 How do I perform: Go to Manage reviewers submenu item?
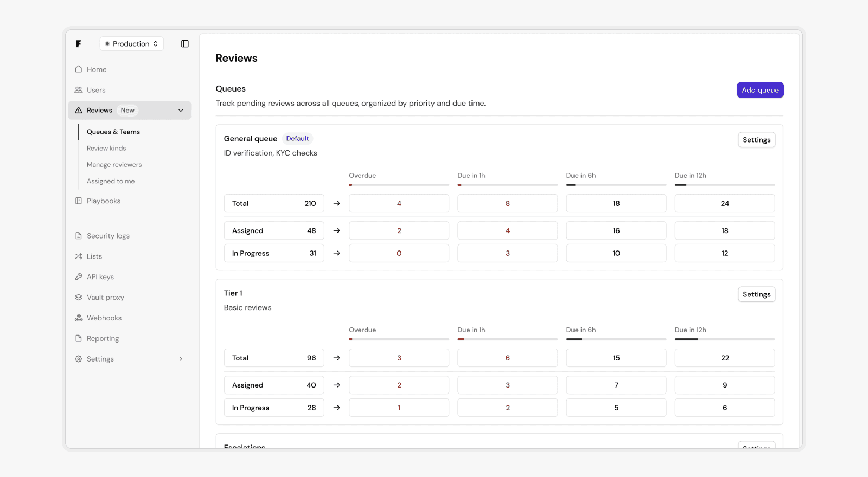(x=114, y=165)
